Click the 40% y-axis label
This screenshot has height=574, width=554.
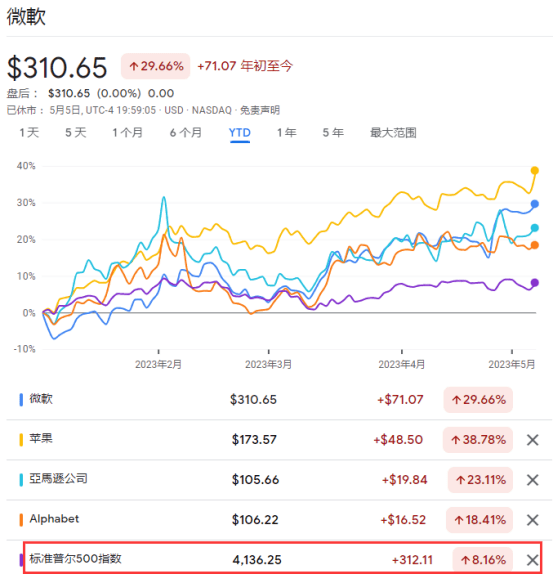(x=26, y=166)
